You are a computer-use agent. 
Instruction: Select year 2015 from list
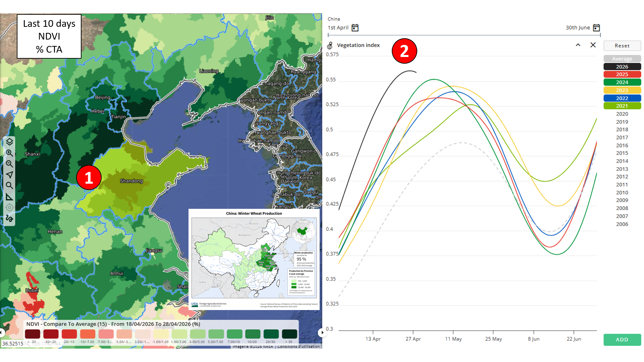622,153
